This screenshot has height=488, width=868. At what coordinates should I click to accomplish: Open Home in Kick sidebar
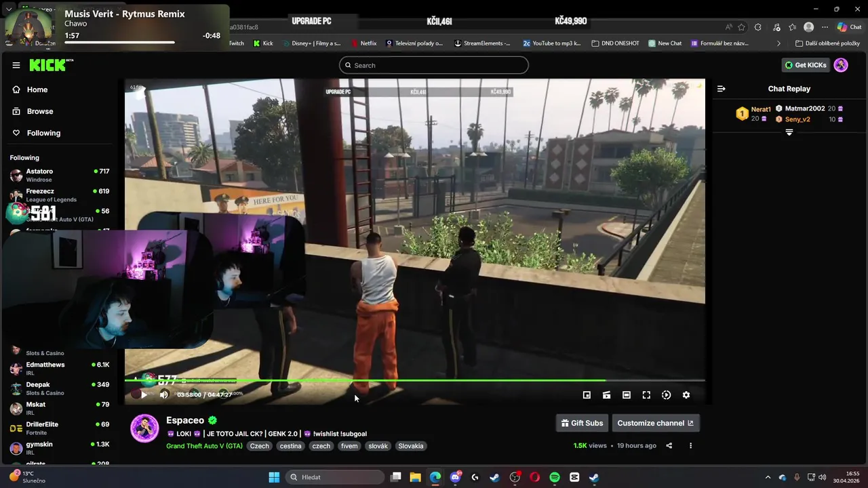coord(37,89)
